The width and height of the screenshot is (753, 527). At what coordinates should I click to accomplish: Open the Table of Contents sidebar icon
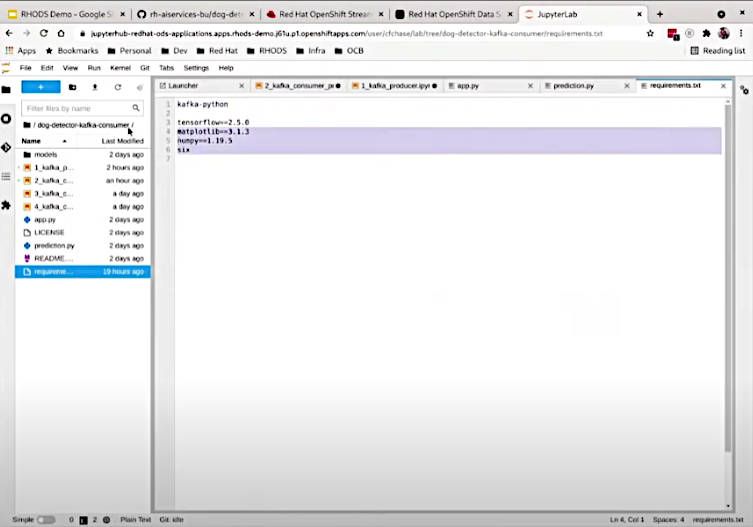6,177
